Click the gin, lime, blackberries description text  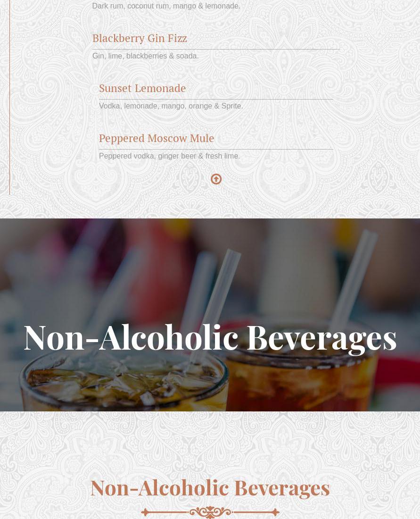(x=145, y=56)
